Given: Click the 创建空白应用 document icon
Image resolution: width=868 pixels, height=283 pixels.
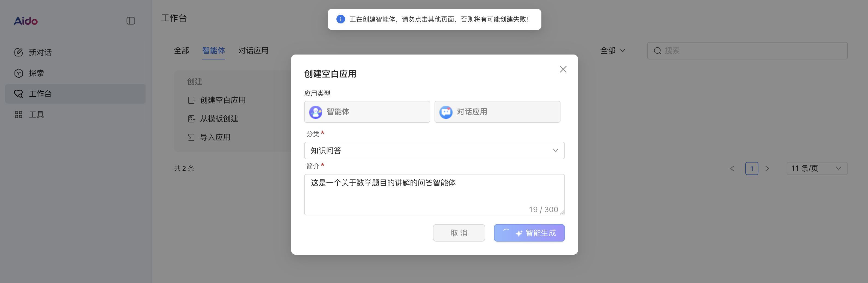Looking at the screenshot, I should pyautogui.click(x=191, y=100).
